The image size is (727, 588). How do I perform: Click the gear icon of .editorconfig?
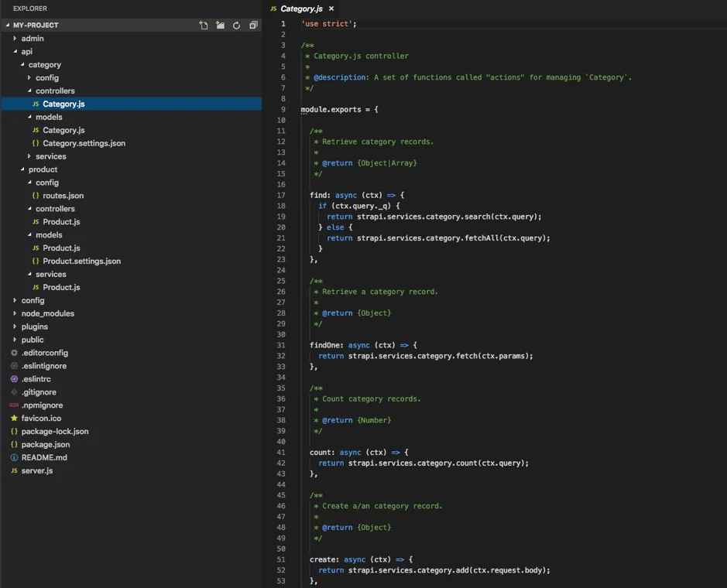(x=15, y=353)
